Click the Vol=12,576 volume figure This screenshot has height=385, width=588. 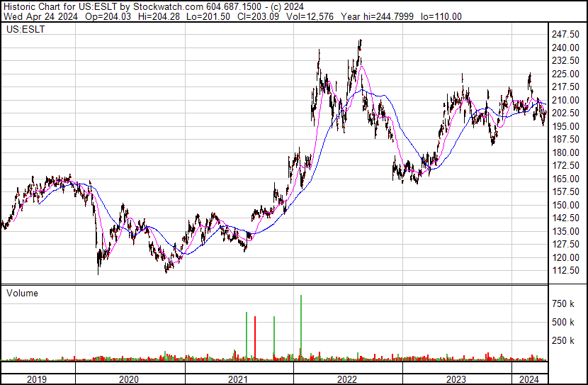pos(310,16)
